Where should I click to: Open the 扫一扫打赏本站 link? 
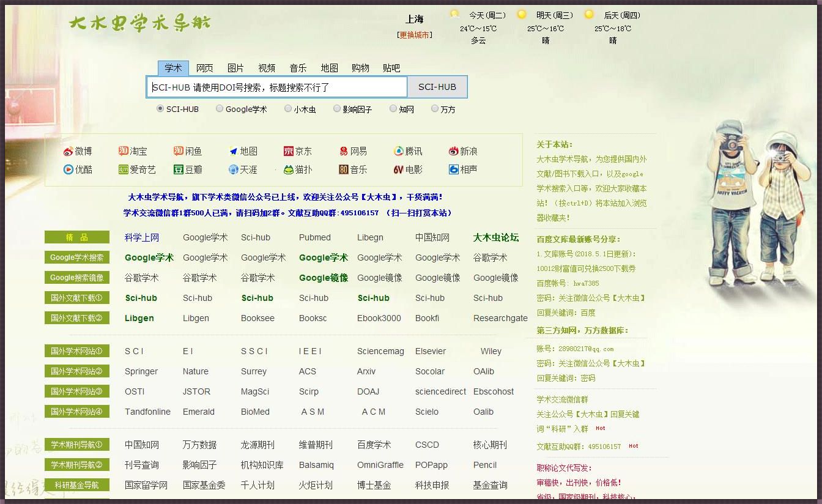tap(419, 213)
